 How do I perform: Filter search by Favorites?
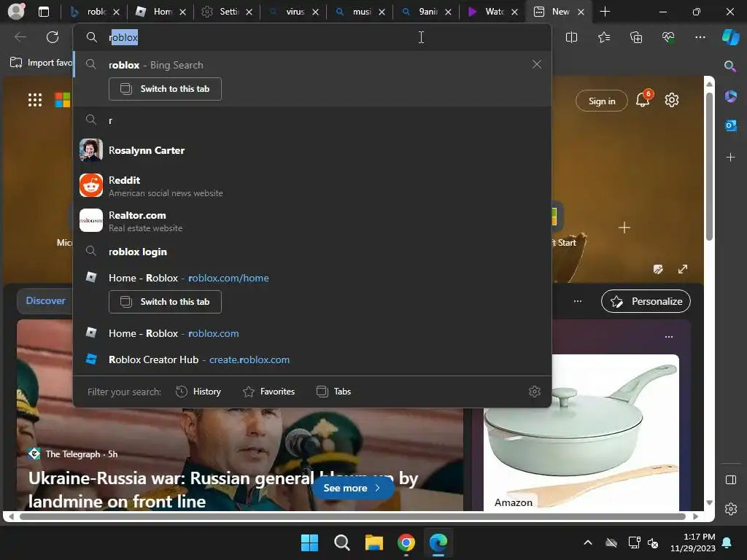[x=268, y=392]
